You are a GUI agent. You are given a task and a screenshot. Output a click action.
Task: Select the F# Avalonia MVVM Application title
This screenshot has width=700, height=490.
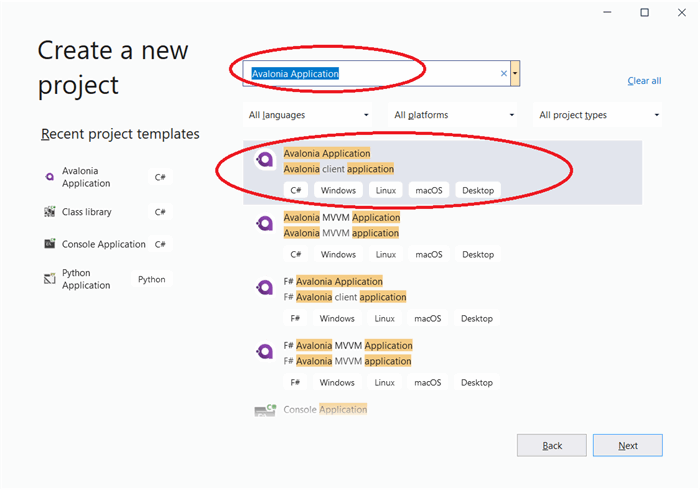click(x=348, y=345)
